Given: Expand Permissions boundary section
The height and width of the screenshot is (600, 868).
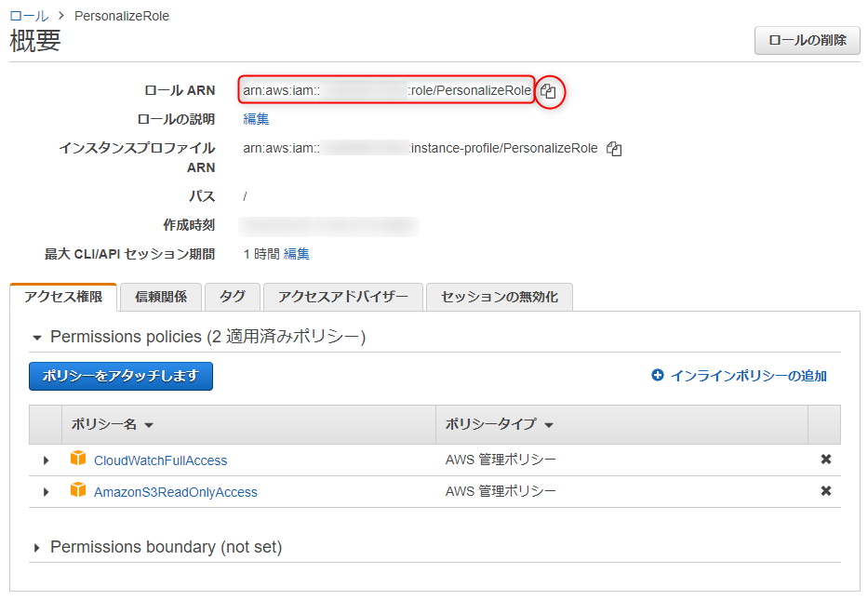Looking at the screenshot, I should pyautogui.click(x=36, y=548).
